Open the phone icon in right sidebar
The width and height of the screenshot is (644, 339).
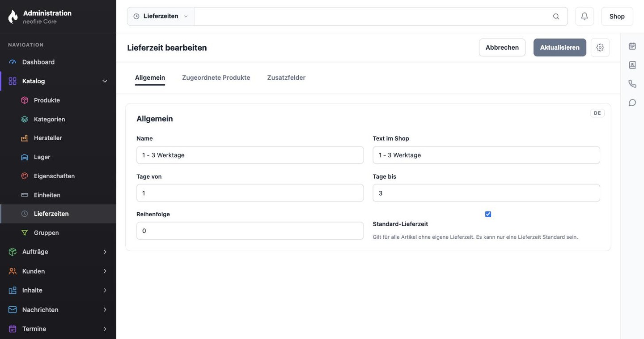tap(632, 84)
